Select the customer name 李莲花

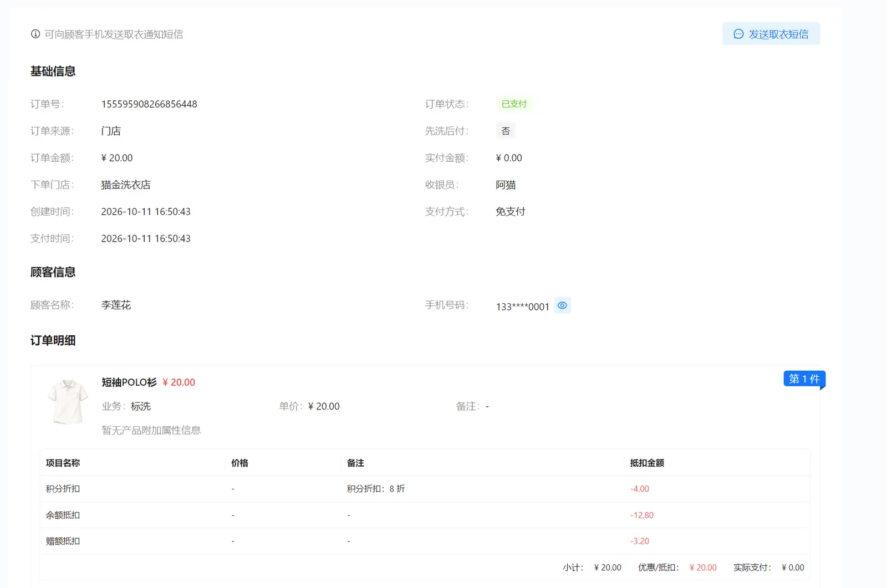point(116,305)
